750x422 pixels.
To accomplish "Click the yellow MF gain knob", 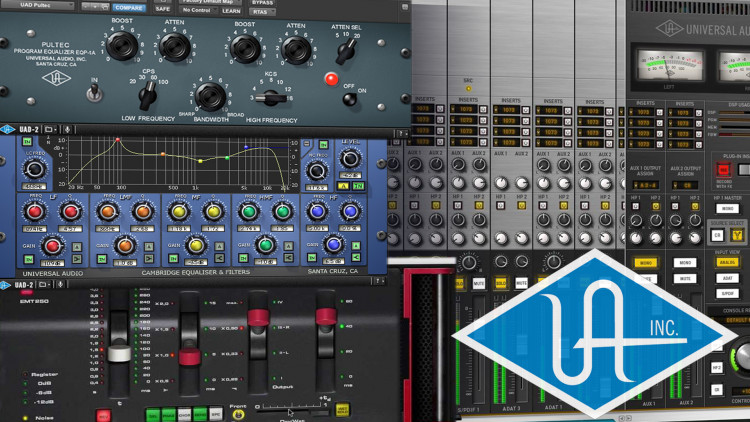I will pos(196,245).
